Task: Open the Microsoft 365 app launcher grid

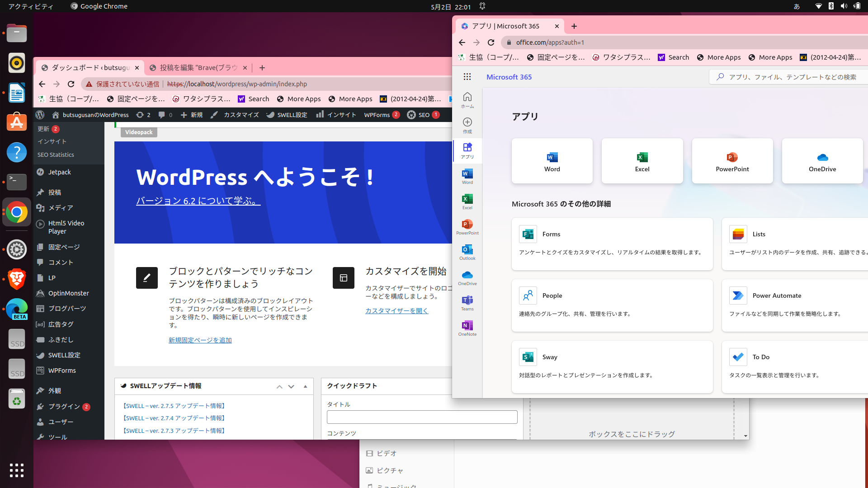Action: pos(467,77)
